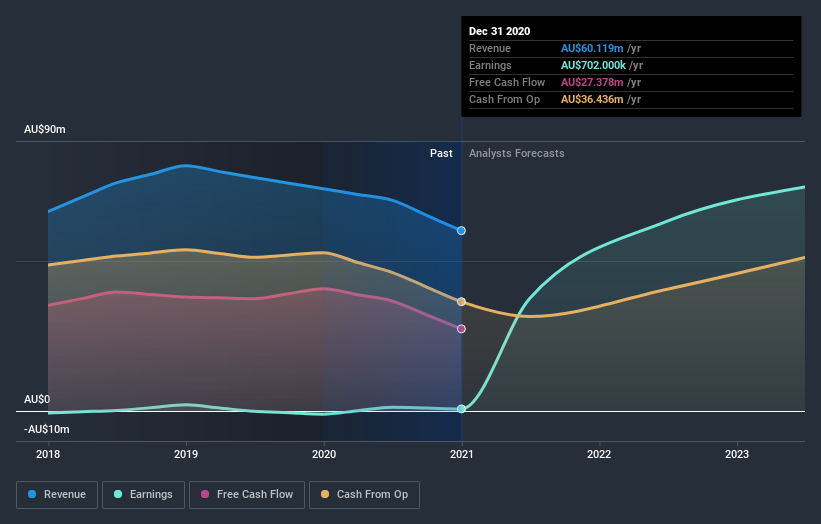
Task: Click the 2019 x-axis label
Action: (186, 454)
